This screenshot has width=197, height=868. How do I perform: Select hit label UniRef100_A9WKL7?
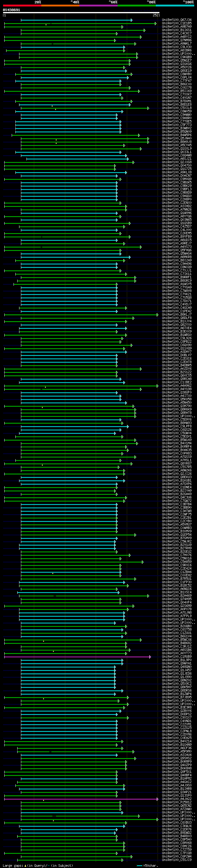click(x=177, y=44)
